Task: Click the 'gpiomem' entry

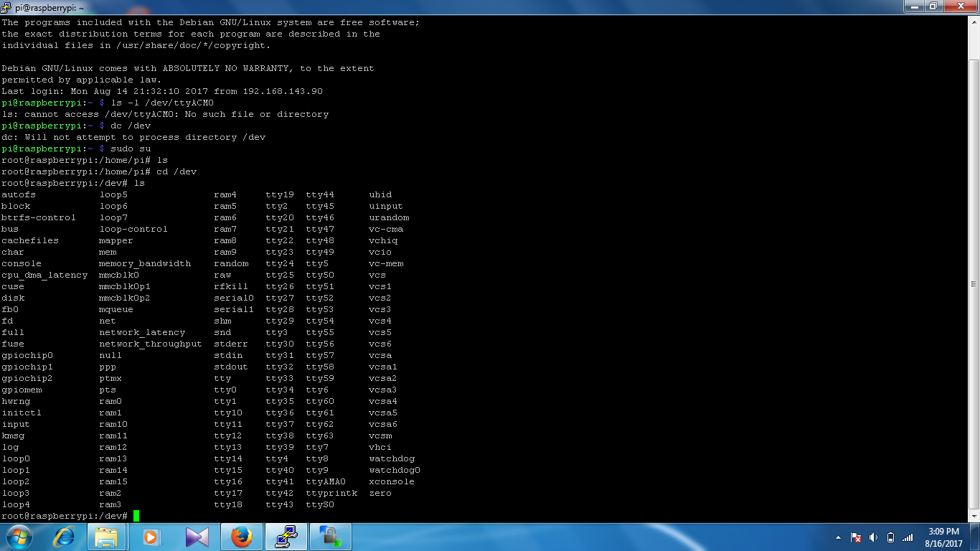Action: pyautogui.click(x=22, y=390)
